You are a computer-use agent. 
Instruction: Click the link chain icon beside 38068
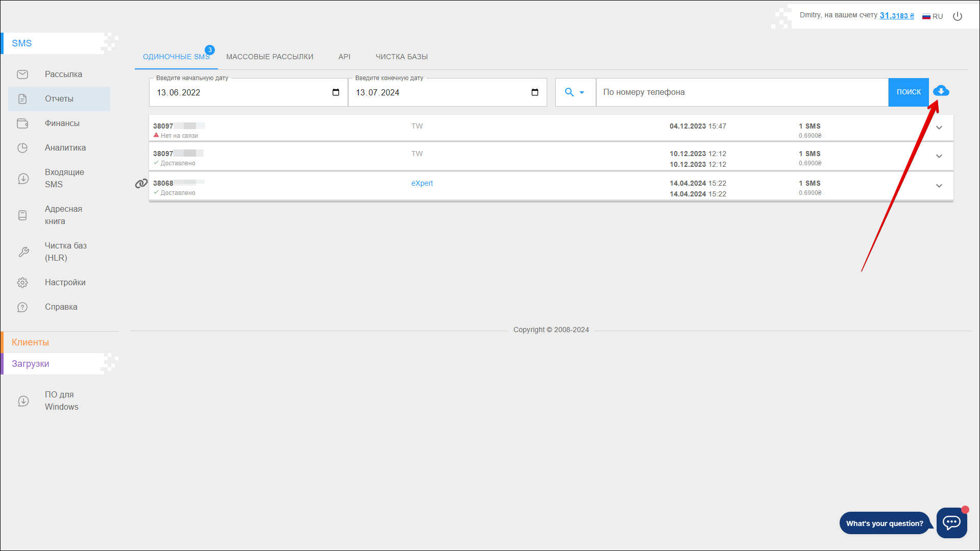pos(141,184)
